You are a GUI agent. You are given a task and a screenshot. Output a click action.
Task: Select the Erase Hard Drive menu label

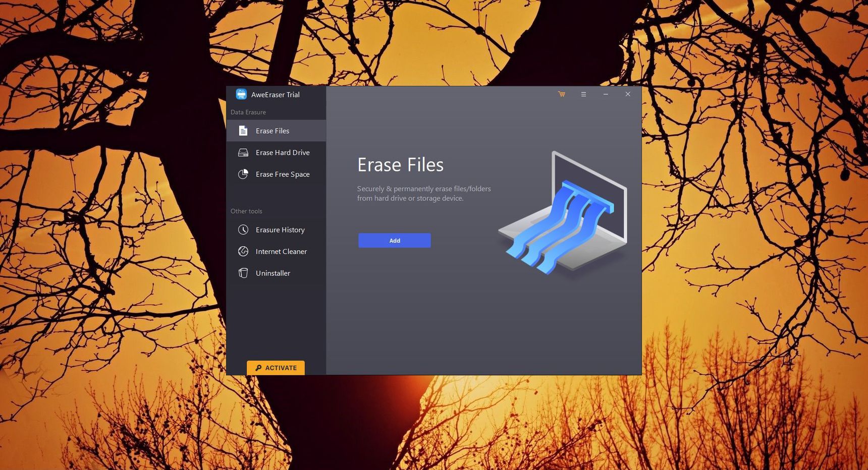(283, 152)
